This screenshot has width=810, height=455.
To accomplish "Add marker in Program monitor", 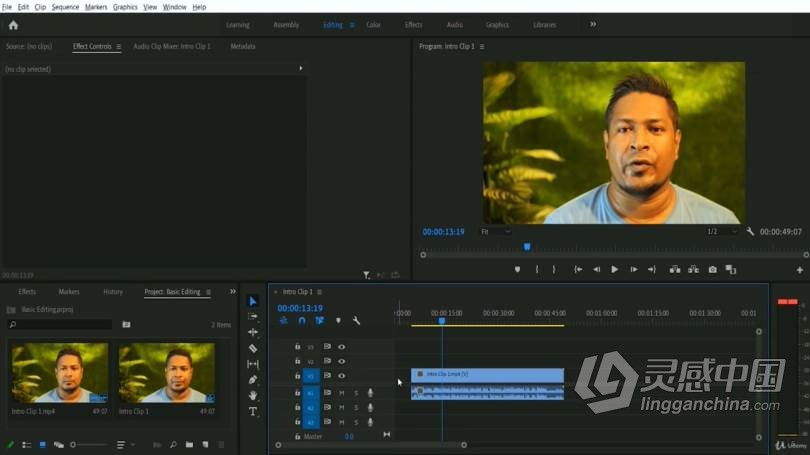I will tap(517, 270).
